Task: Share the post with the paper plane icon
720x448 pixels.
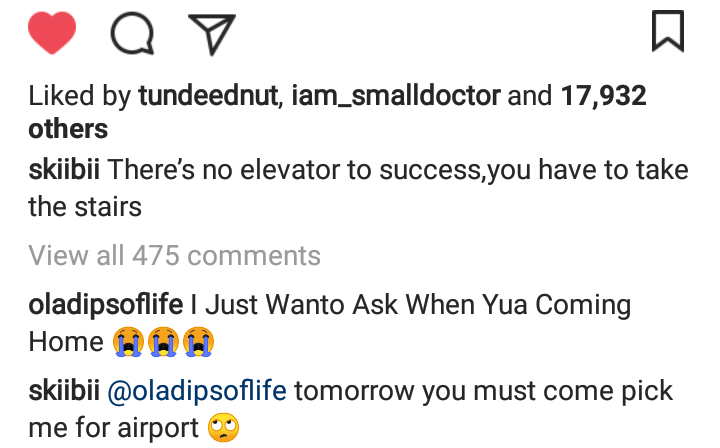Action: pos(210,33)
